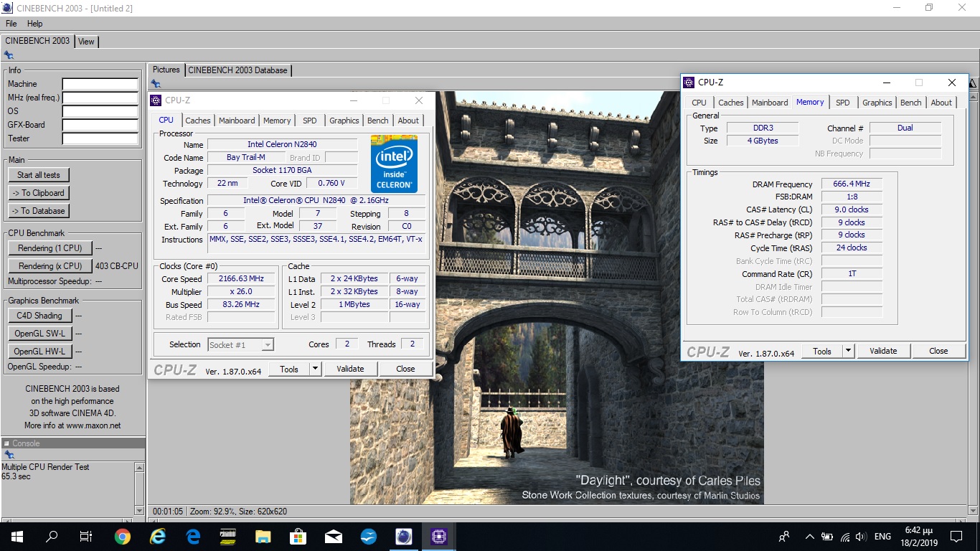Run the OpenGL SW-L test

coord(39,334)
